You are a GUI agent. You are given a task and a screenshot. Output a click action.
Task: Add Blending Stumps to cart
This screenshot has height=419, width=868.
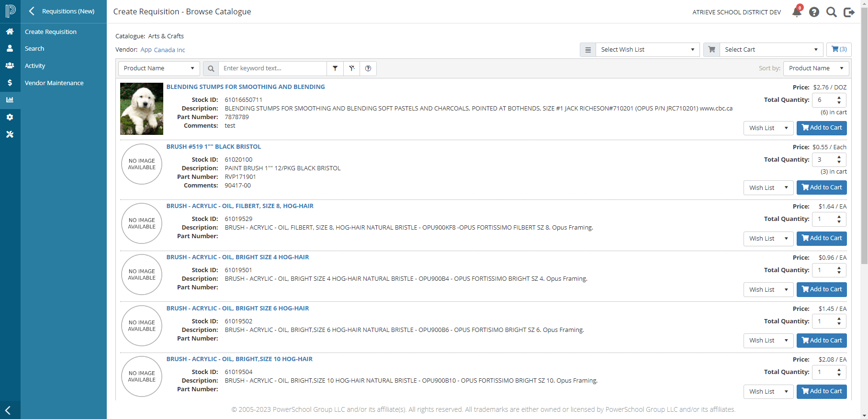pos(822,128)
